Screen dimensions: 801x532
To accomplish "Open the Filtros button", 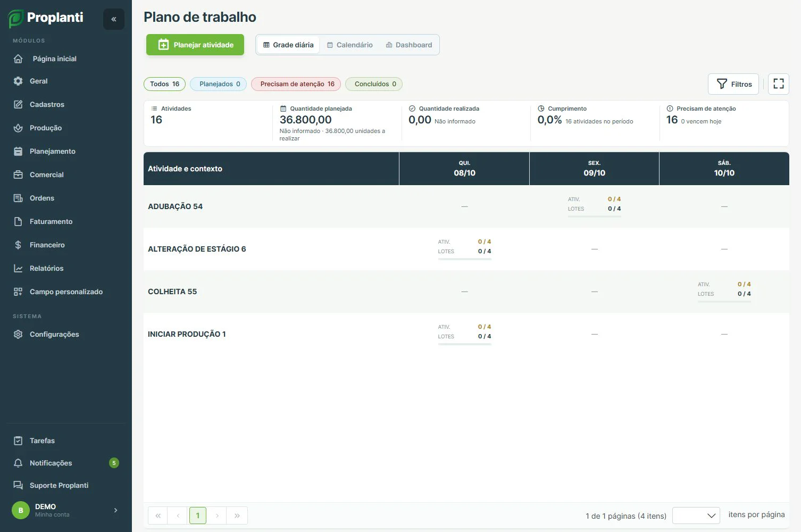I will click(x=733, y=84).
